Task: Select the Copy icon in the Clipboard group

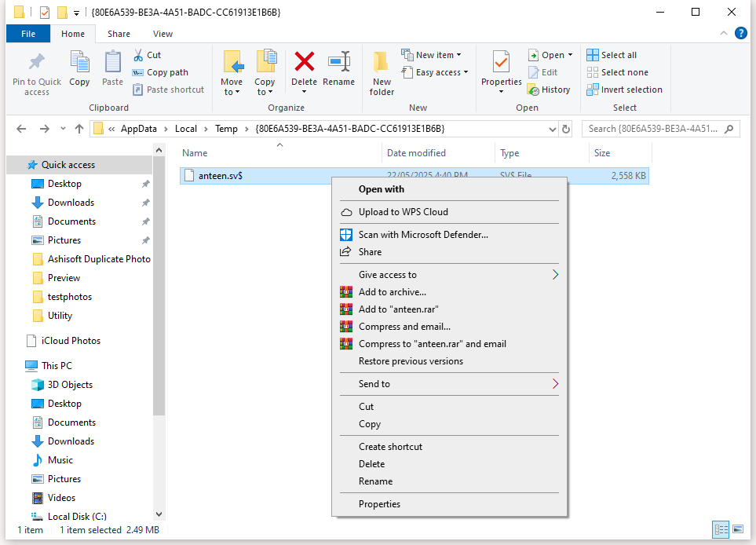Action: coord(79,71)
